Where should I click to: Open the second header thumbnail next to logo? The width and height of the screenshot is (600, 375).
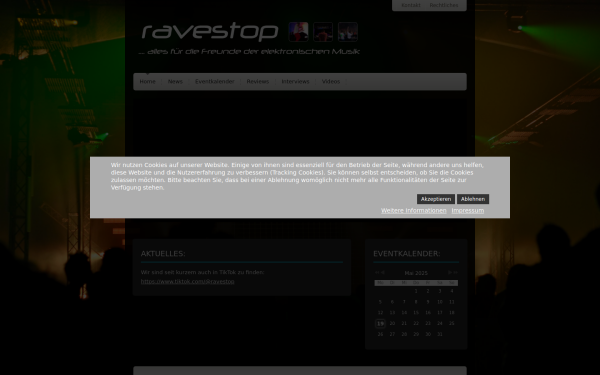pyautogui.click(x=323, y=32)
